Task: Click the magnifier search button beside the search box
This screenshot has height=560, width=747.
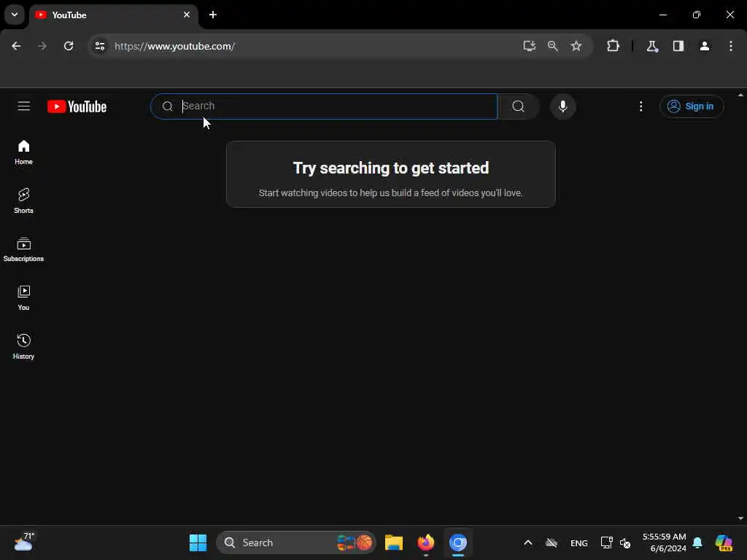Action: 519,106
